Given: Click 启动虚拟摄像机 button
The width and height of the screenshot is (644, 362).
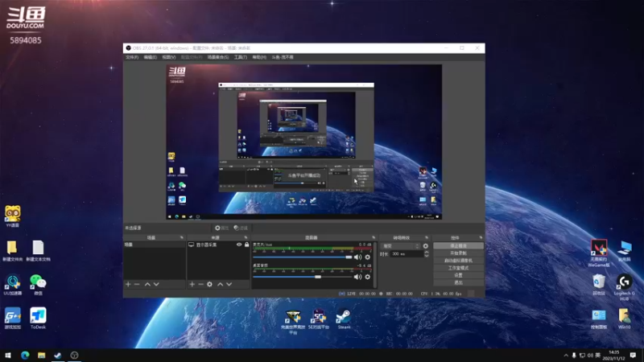Looking at the screenshot, I should (458, 261).
